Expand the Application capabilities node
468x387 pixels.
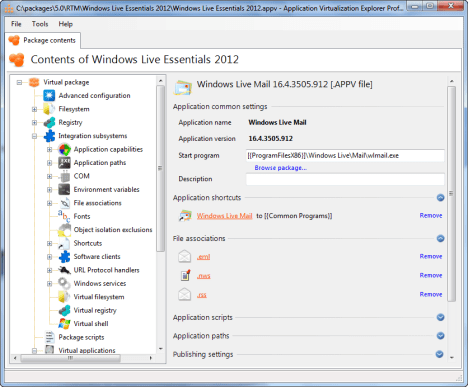(49, 149)
